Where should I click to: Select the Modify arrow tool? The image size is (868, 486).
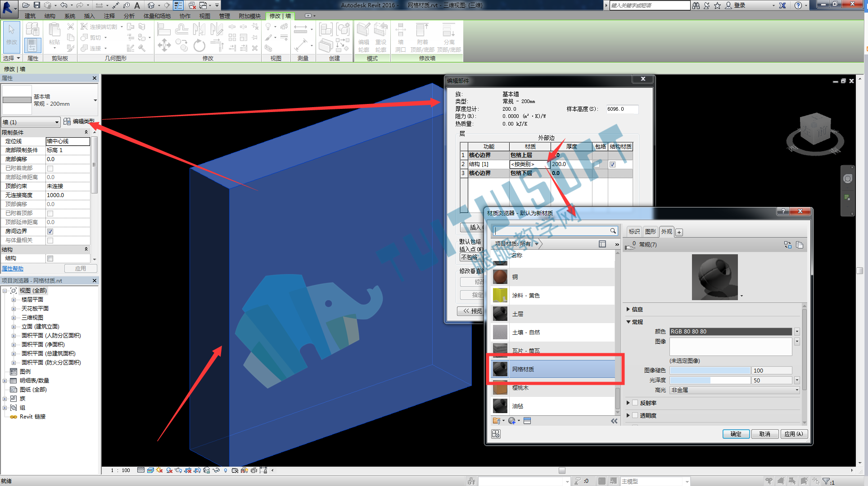click(11, 35)
